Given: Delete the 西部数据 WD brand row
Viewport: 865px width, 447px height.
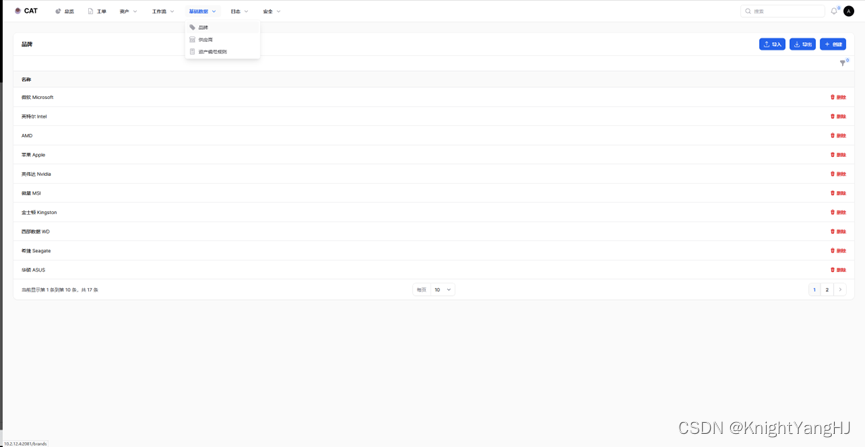Looking at the screenshot, I should click(838, 232).
